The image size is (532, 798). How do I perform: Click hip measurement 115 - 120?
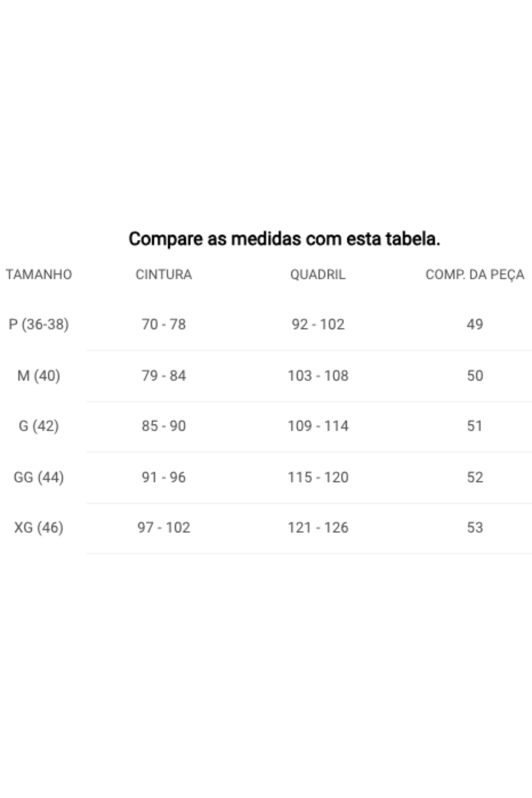318,477
